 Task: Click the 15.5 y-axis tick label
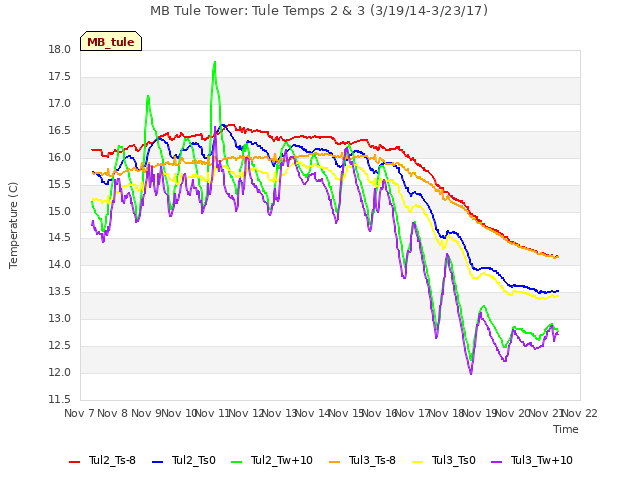[60, 184]
